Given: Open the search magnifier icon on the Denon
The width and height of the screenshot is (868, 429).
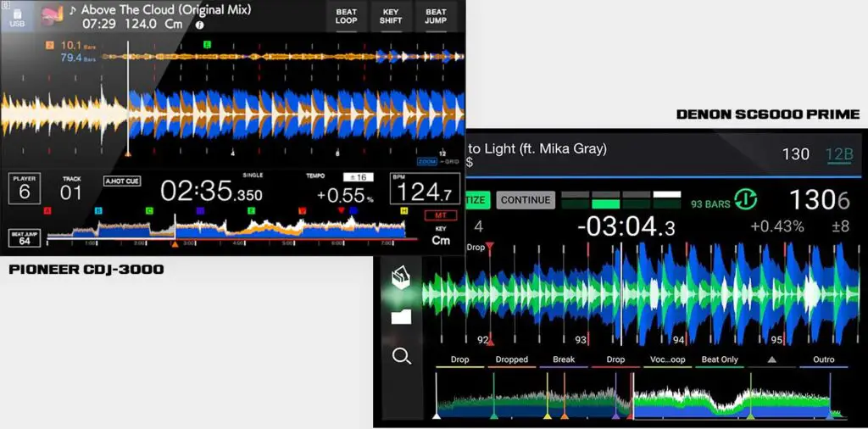Looking at the screenshot, I should 401,356.
